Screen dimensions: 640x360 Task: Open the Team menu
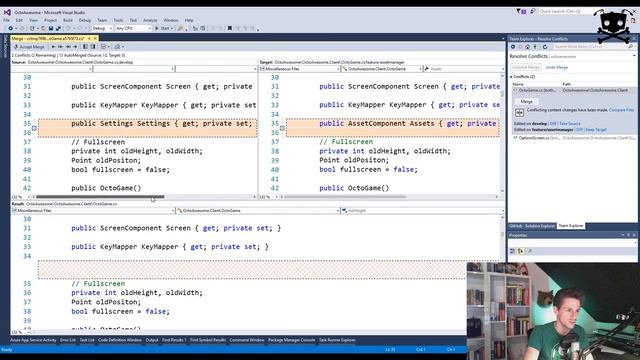[x=102, y=20]
